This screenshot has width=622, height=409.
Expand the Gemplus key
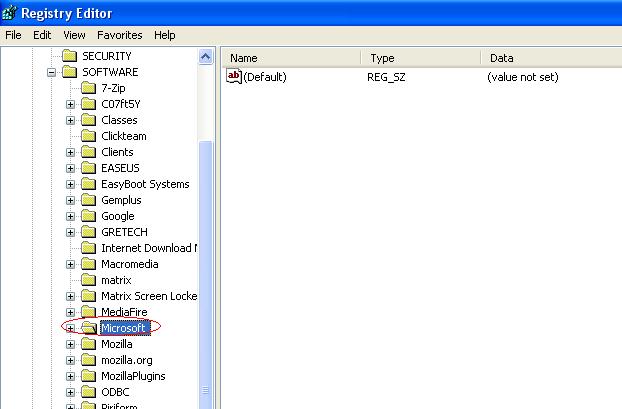click(71, 200)
